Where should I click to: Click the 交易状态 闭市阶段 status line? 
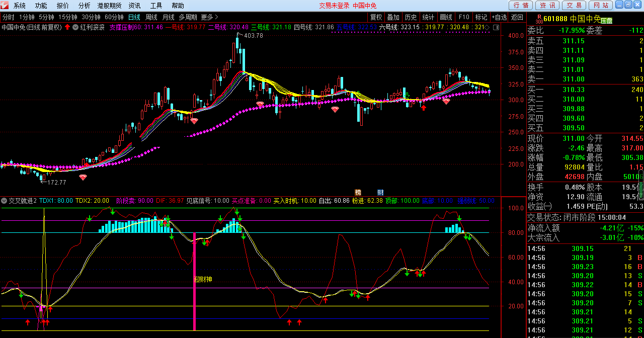click(x=577, y=217)
